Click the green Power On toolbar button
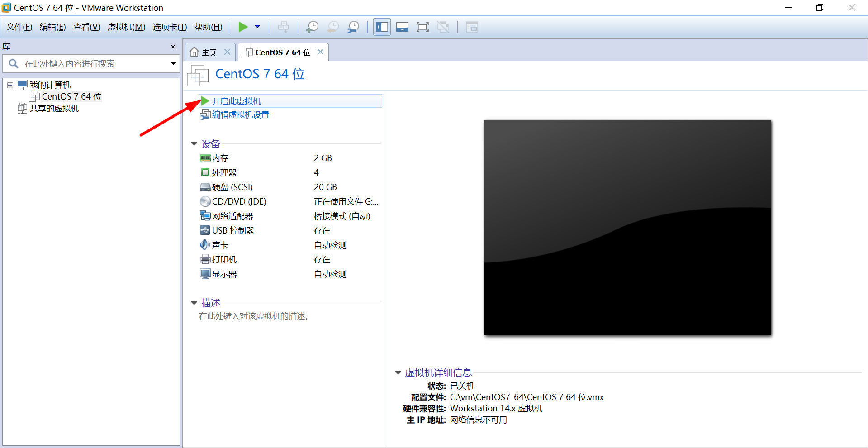Screen dimensions: 868x448 pyautogui.click(x=243, y=27)
